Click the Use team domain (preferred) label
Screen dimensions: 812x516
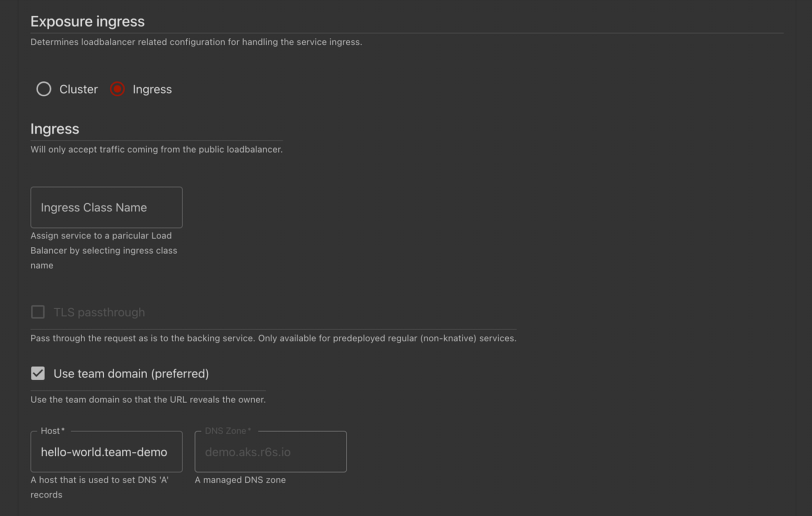131,374
